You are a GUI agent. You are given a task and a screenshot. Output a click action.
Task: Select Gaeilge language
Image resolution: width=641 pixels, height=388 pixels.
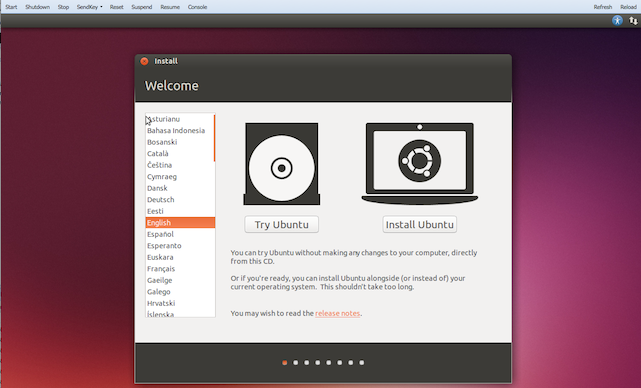point(179,280)
